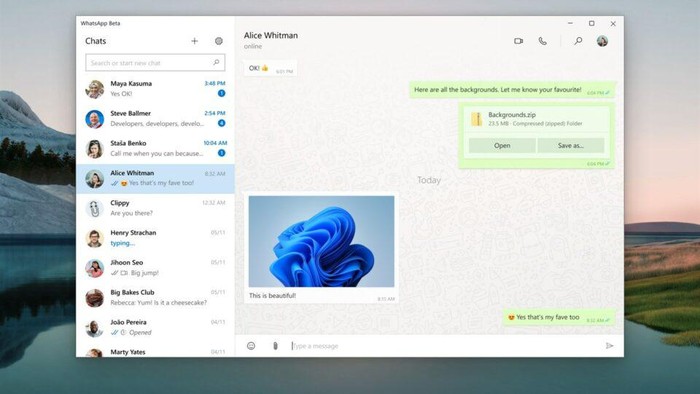Viewport: 700px width, 394px height.
Task: Open Alice Whitman's profile picture in header
Action: (602, 41)
